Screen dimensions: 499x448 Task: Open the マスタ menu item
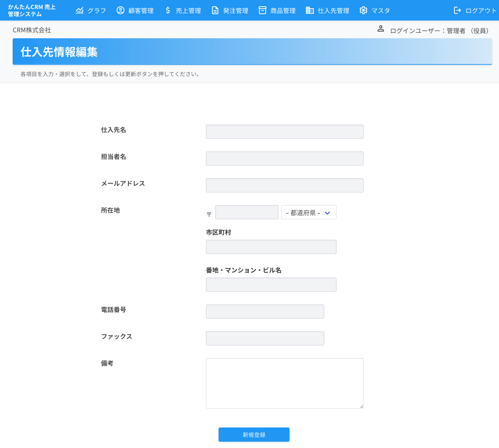380,11
